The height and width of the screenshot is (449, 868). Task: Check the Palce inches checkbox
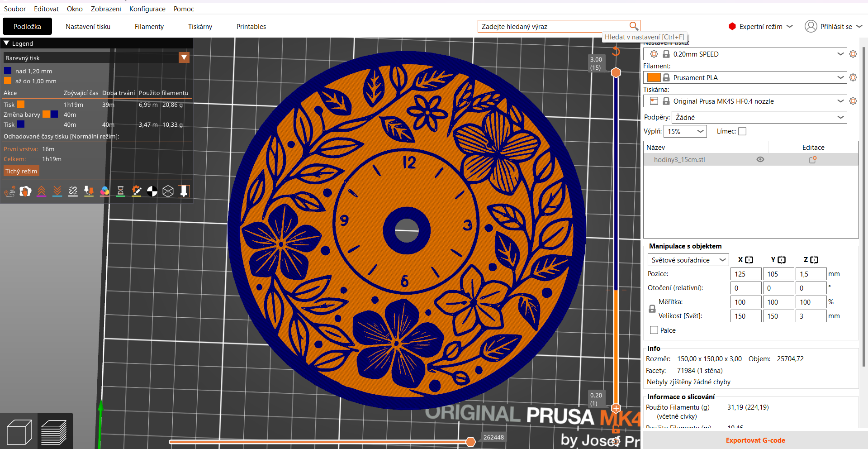[654, 330]
